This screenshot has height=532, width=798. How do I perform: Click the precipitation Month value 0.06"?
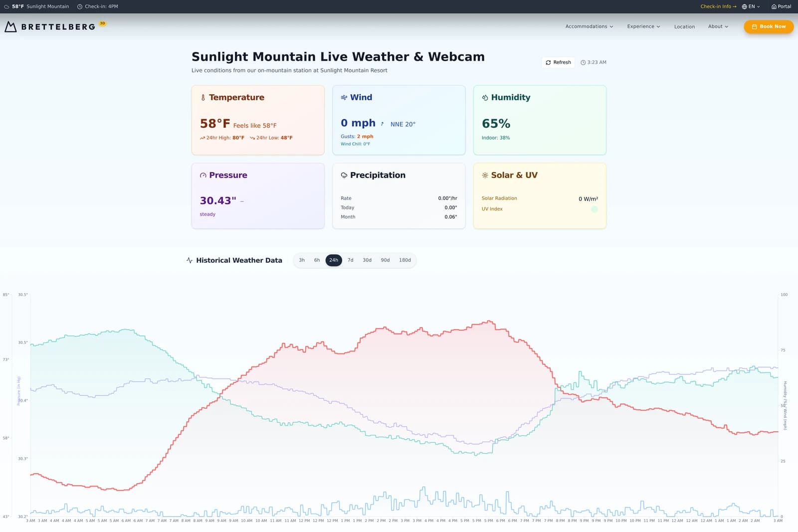pos(451,217)
